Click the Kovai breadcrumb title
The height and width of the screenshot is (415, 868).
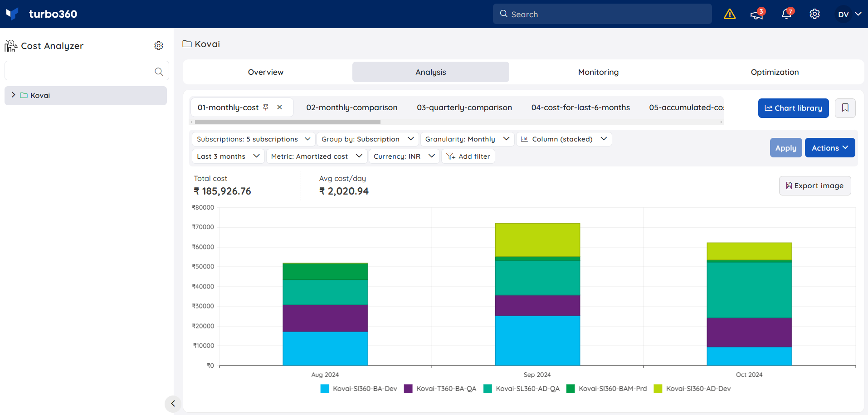click(207, 44)
